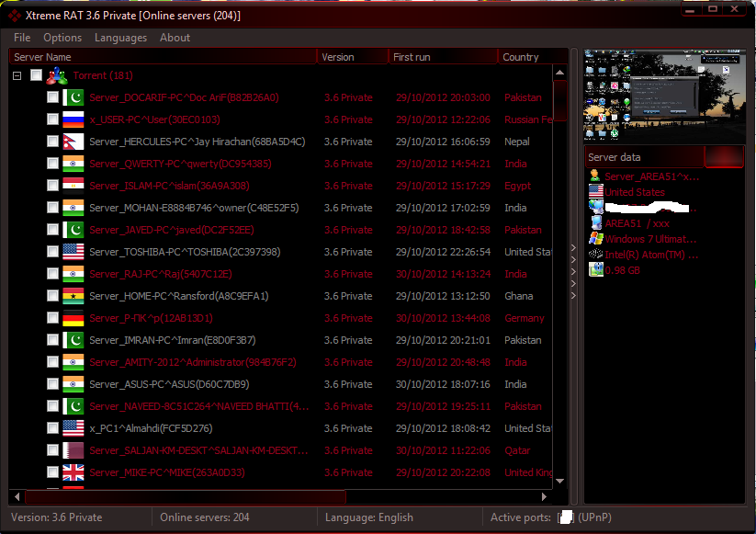Click the India flag beside Server_AMITY-2012
This screenshot has height=534, width=756.
pos(73,362)
